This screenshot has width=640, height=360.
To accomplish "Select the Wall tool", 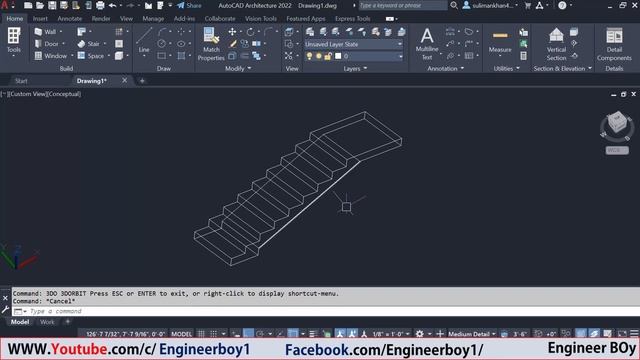I will point(46,32).
